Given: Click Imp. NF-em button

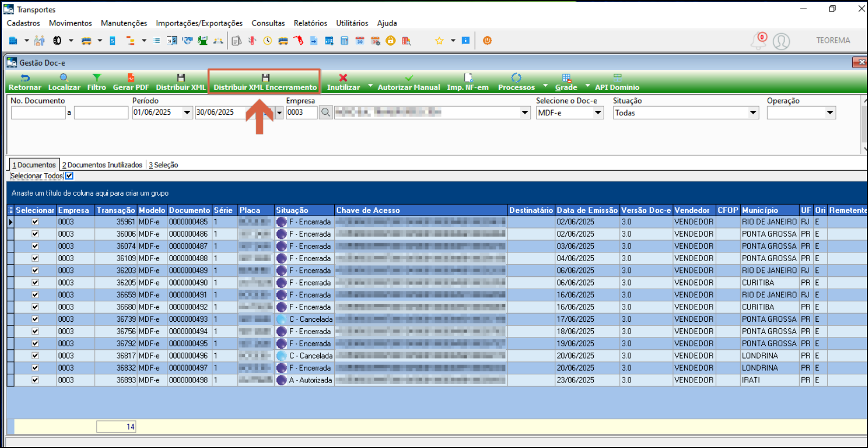Looking at the screenshot, I should (x=468, y=82).
